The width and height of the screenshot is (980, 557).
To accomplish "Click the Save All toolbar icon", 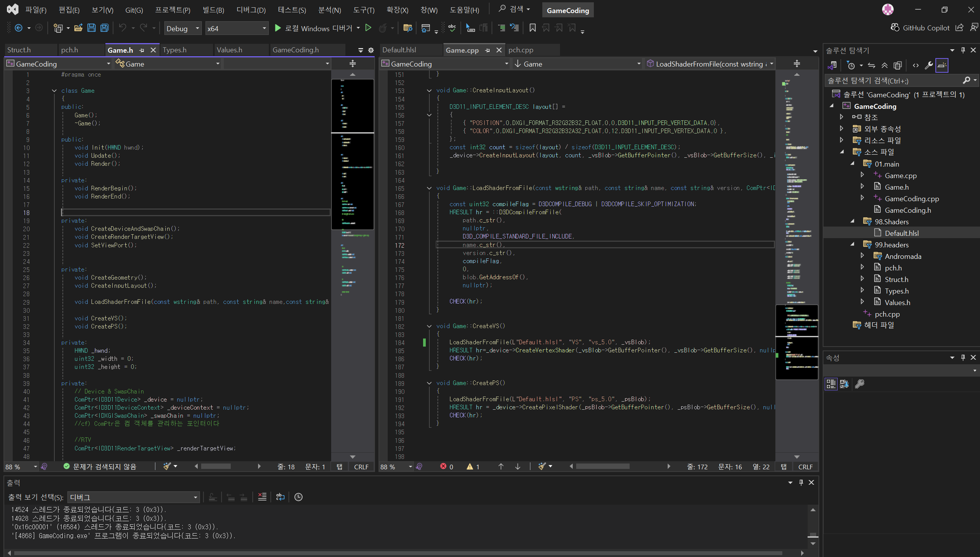I will click(104, 28).
